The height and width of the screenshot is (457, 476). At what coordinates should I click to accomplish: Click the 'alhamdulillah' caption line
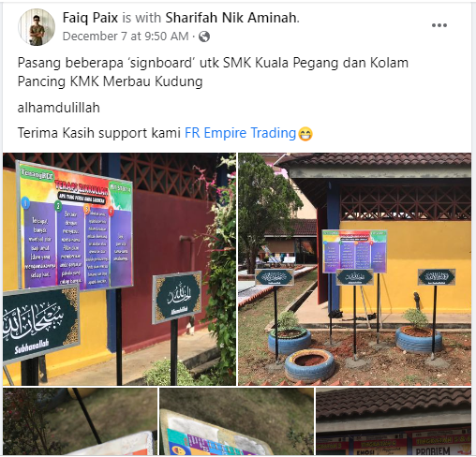pos(59,108)
